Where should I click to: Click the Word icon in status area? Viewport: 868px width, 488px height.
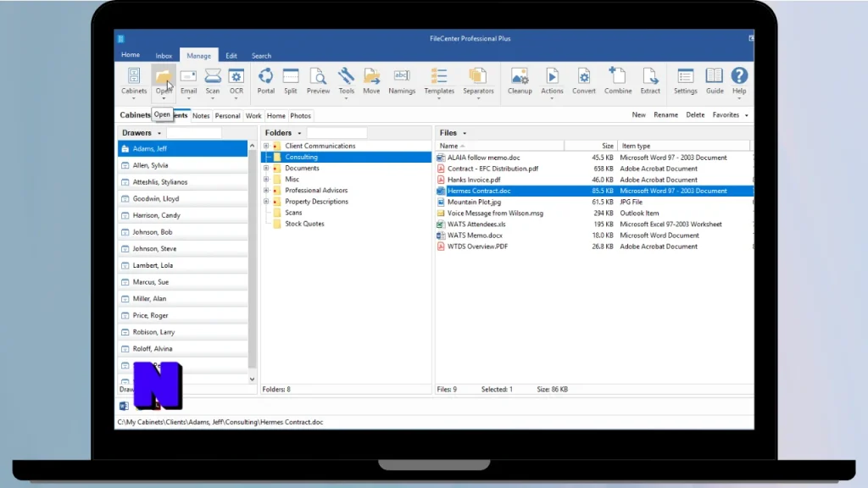pyautogui.click(x=124, y=406)
